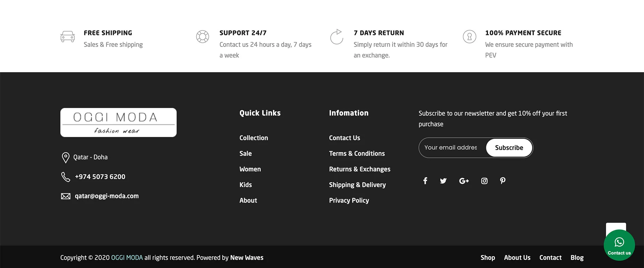The image size is (644, 268).
Task: Click the support lifebuoy icon
Action: (x=203, y=37)
